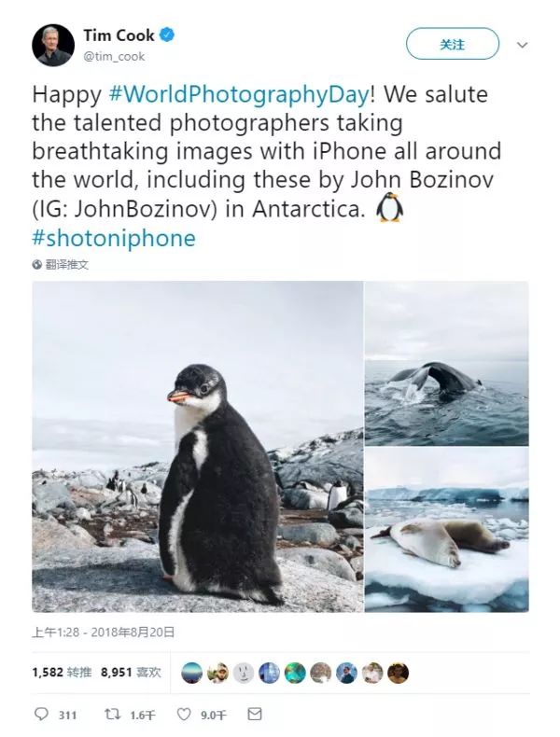Click the reply speech bubble icon
The image size is (560, 737).
click(x=41, y=715)
